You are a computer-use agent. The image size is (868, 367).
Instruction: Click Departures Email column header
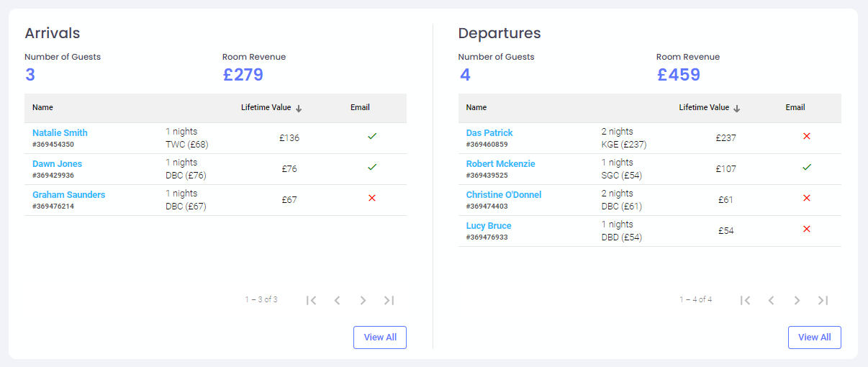click(795, 108)
